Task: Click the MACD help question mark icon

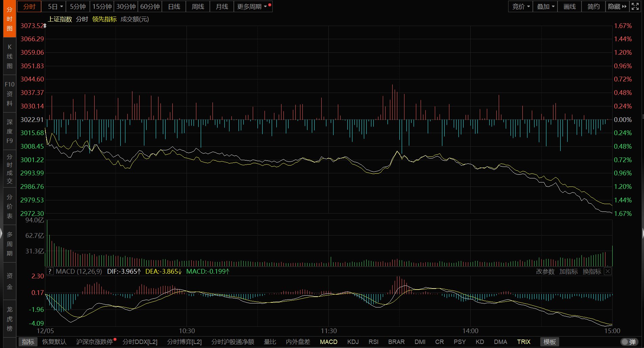Action: click(50, 271)
